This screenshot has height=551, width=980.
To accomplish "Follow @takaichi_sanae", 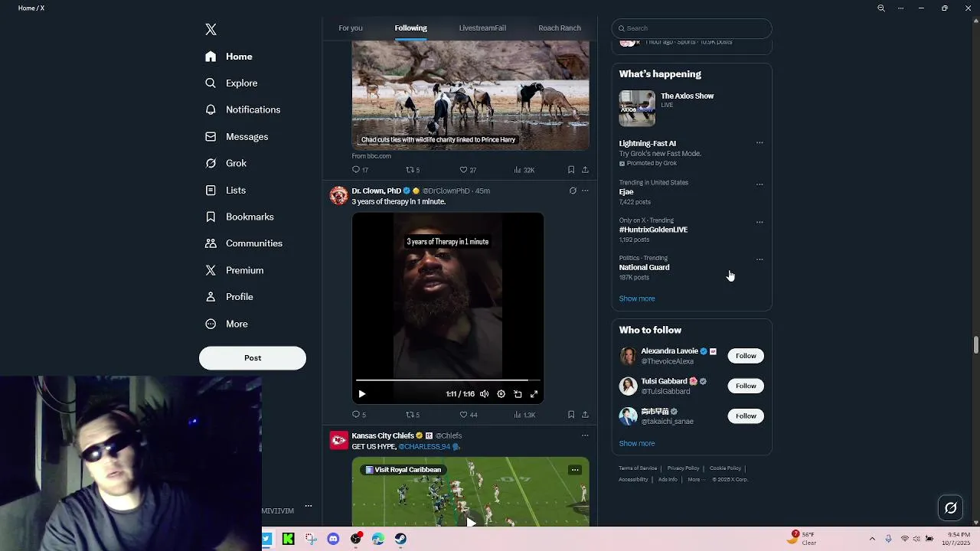I will [746, 416].
